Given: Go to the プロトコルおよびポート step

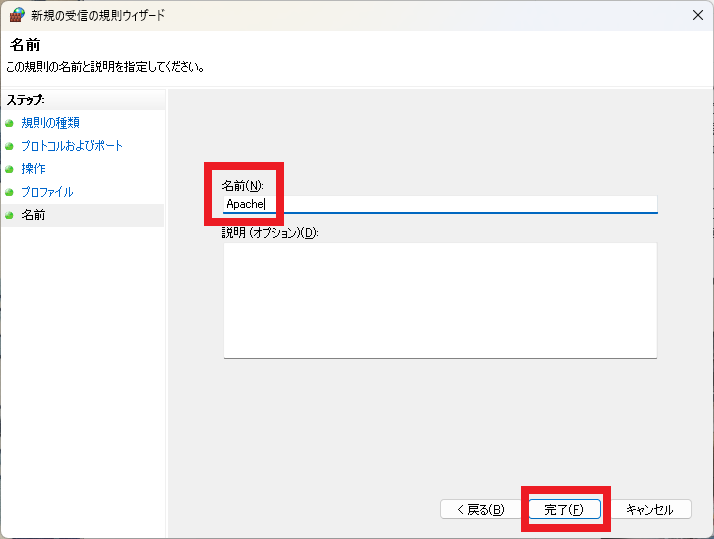Looking at the screenshot, I should coord(72,146).
